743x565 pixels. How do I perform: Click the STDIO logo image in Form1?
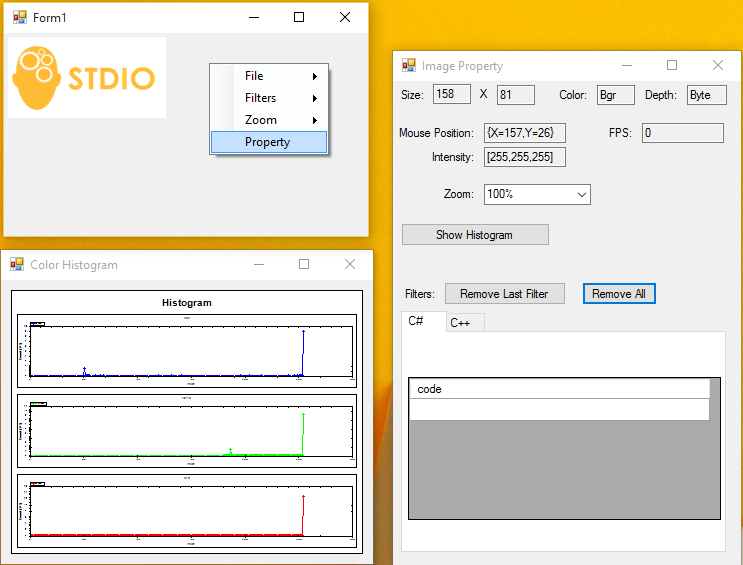(x=87, y=78)
